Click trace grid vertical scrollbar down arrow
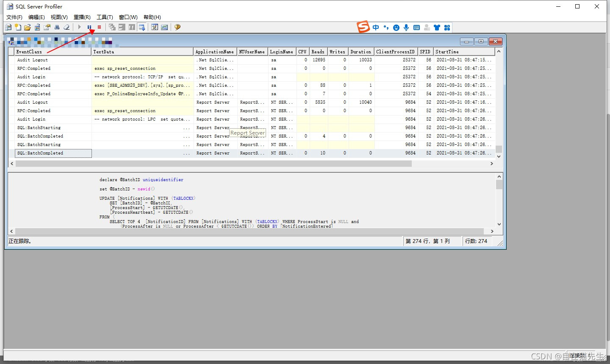This screenshot has width=610, height=364. (x=499, y=157)
